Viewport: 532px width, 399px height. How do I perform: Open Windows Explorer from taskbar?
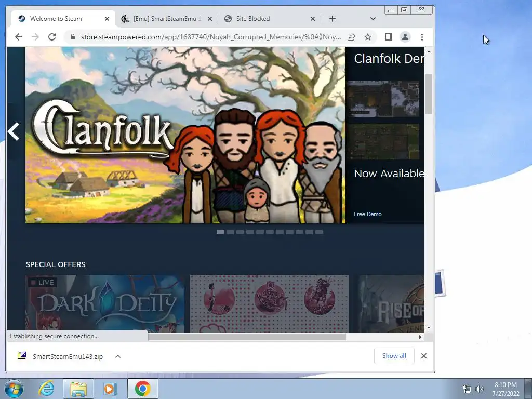click(78, 389)
